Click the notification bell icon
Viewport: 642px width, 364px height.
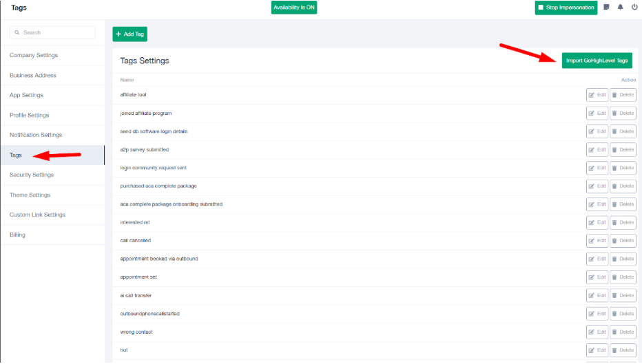coord(621,8)
